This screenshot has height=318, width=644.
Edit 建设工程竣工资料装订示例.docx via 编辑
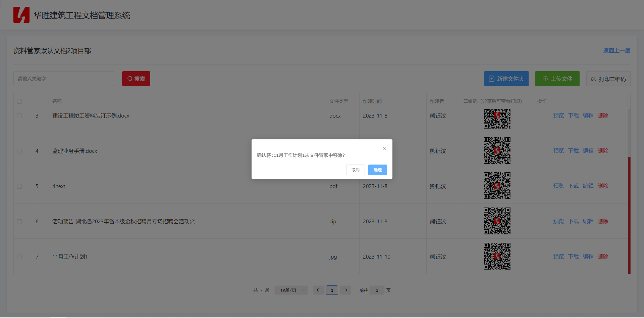(588, 116)
